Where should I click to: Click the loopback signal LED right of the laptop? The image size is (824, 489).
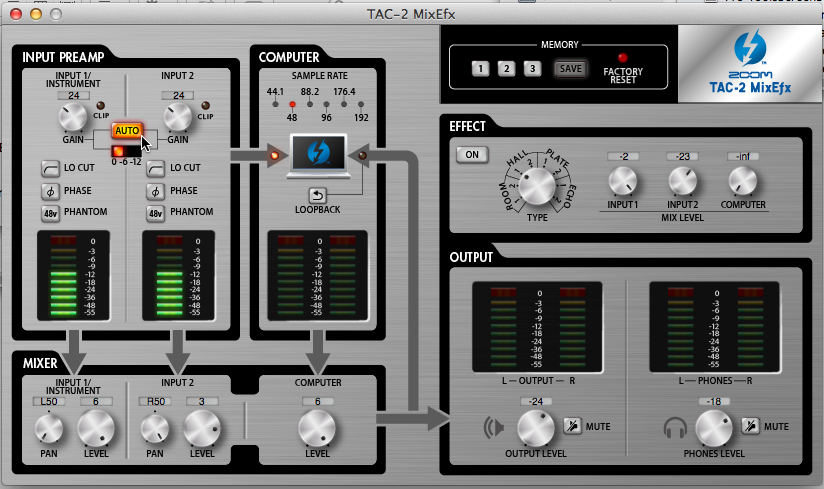(x=363, y=155)
